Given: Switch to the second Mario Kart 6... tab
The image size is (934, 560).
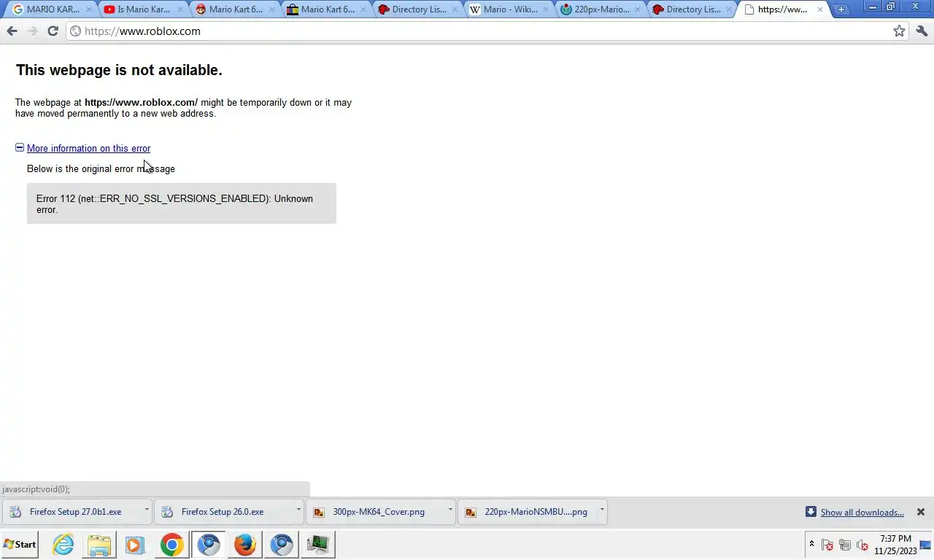Looking at the screenshot, I should (325, 9).
